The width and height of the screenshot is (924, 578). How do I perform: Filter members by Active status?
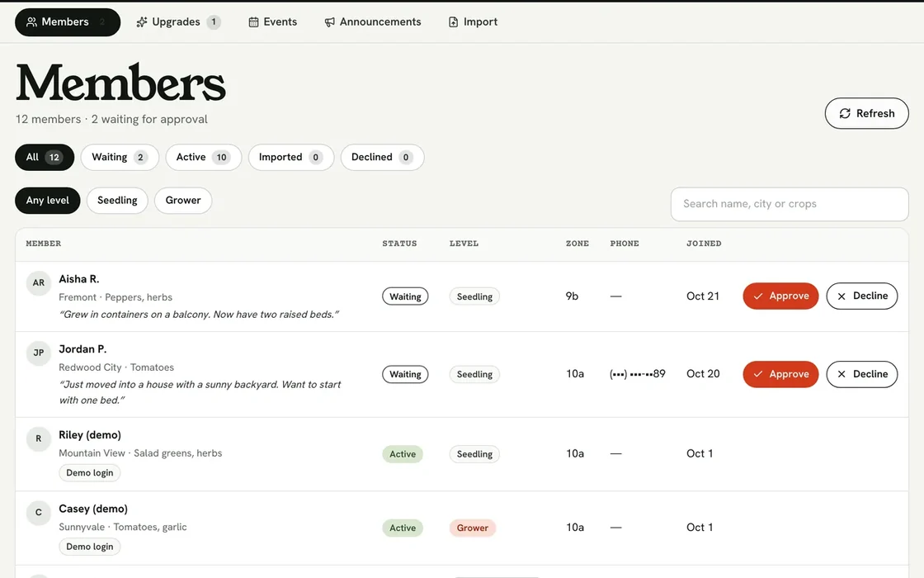coord(203,158)
